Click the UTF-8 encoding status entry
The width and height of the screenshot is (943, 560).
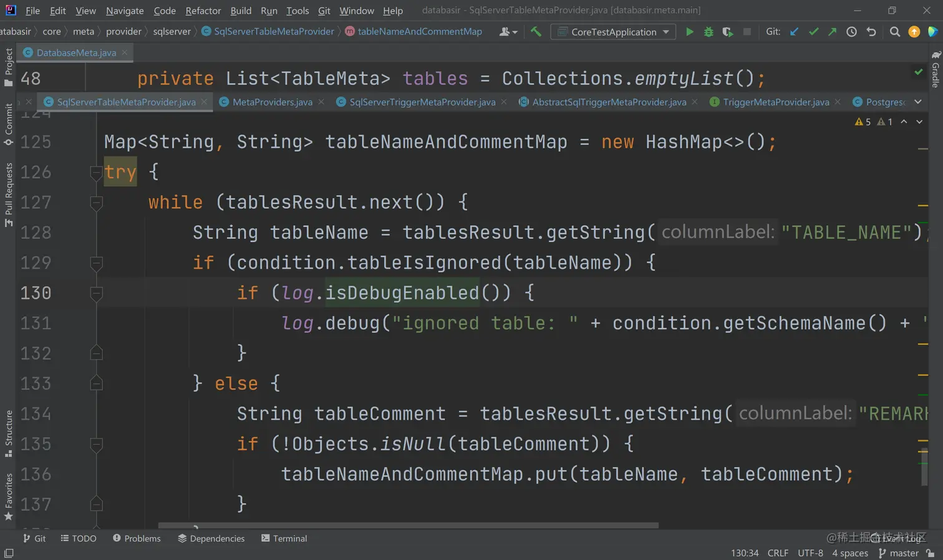pos(810,553)
